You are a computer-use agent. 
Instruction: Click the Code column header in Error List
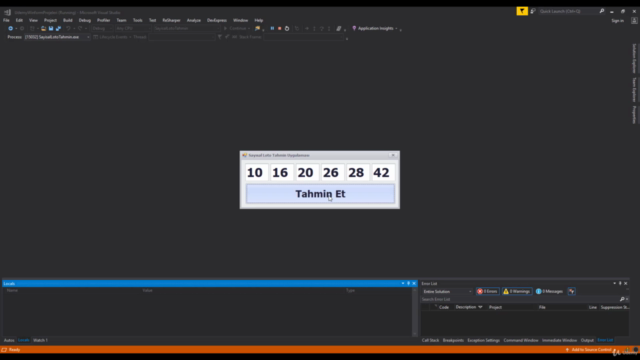pos(444,307)
